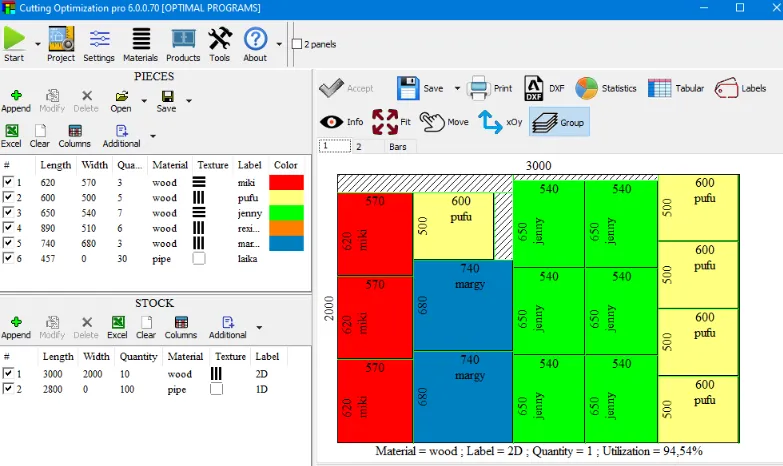Click Delete in the PIECES panel
Image resolution: width=783 pixels, height=466 pixels.
tap(86, 100)
